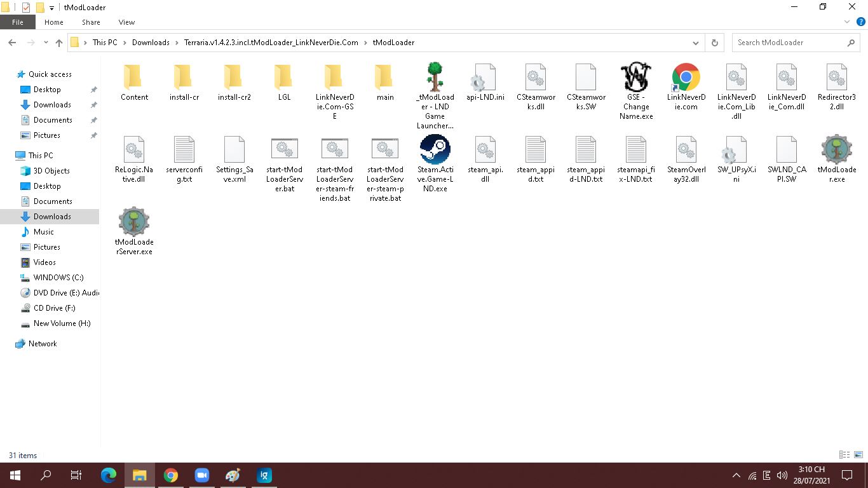
Task: Refresh the tModLoader folder
Action: [x=714, y=43]
